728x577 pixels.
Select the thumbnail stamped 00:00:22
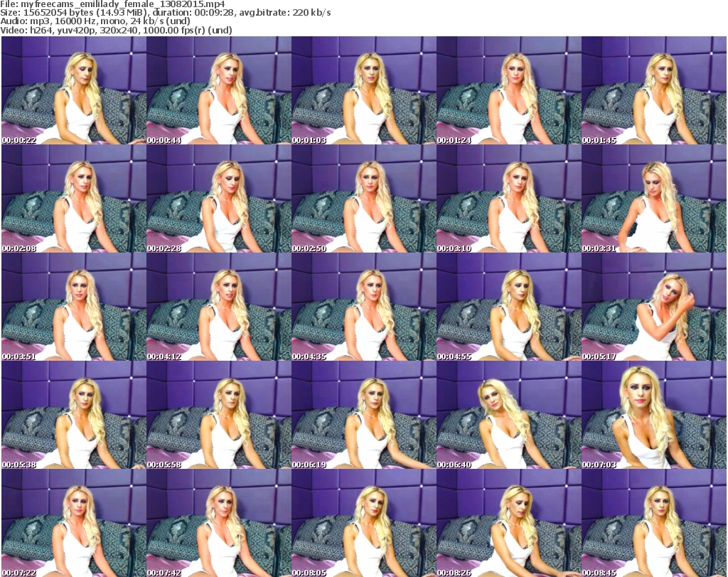pyautogui.click(x=74, y=90)
